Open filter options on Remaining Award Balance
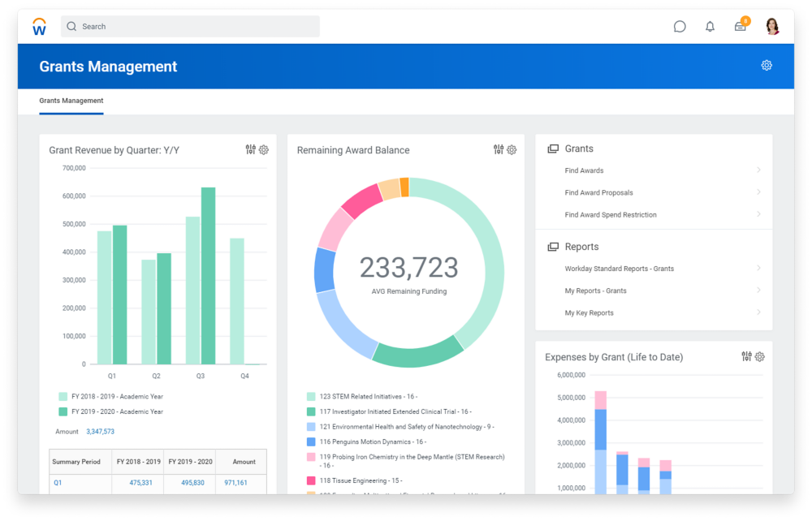Viewport: 812px width, 521px height. [499, 150]
